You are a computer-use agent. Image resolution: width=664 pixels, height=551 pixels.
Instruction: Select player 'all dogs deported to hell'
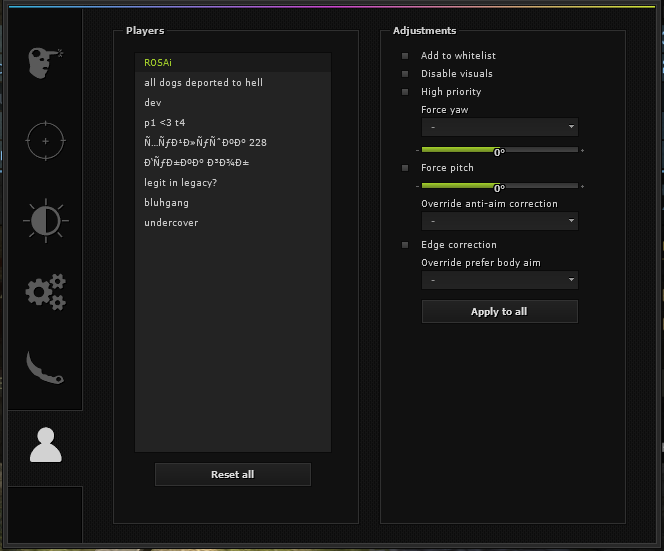pyautogui.click(x=233, y=83)
